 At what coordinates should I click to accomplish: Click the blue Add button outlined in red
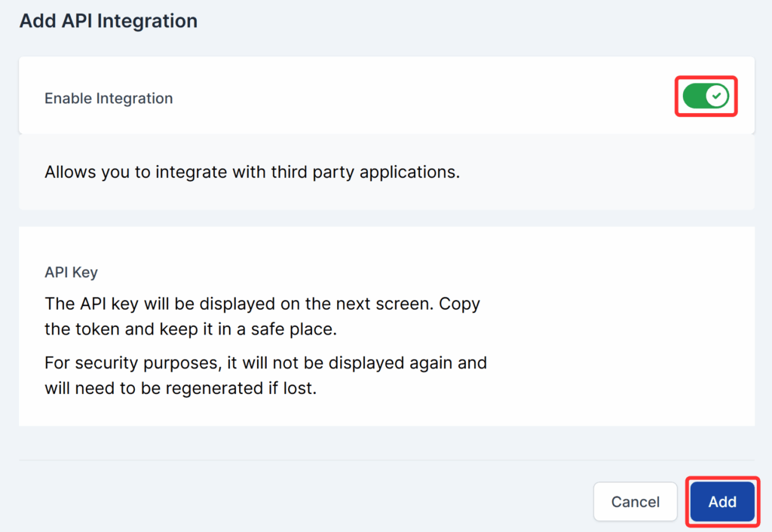point(721,501)
